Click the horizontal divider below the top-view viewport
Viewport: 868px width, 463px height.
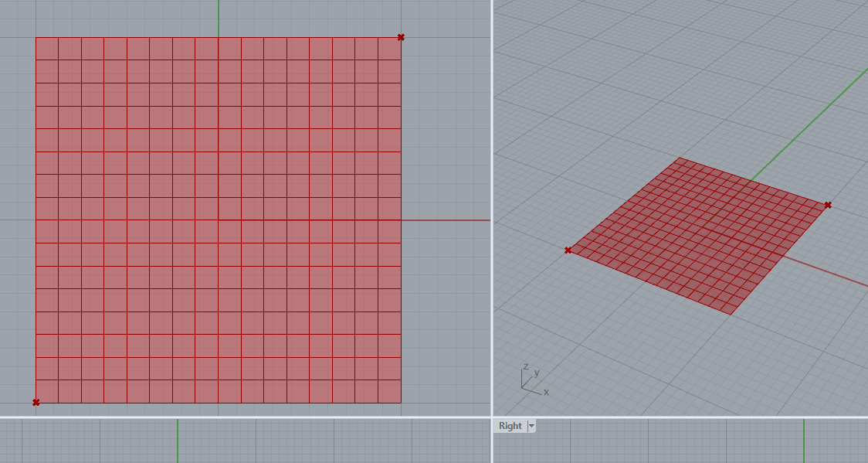[232, 417]
